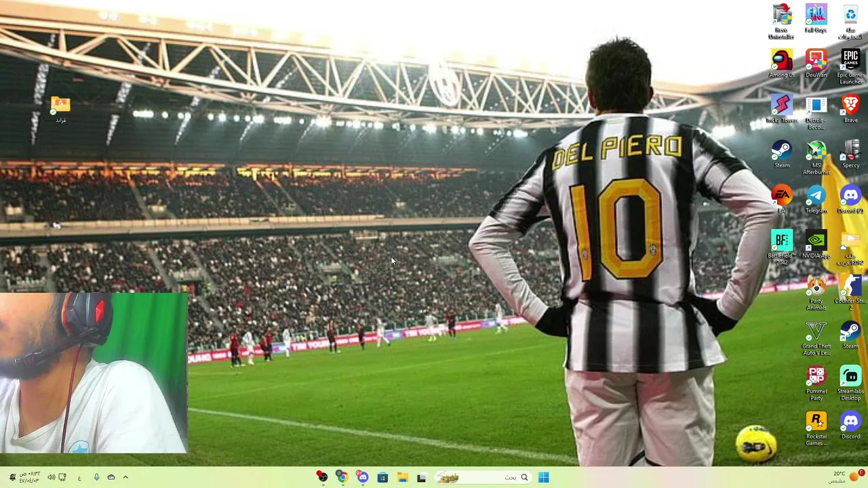The height and width of the screenshot is (488, 868).
Task: Launch Pummel Party from the desktop
Action: click(x=816, y=384)
